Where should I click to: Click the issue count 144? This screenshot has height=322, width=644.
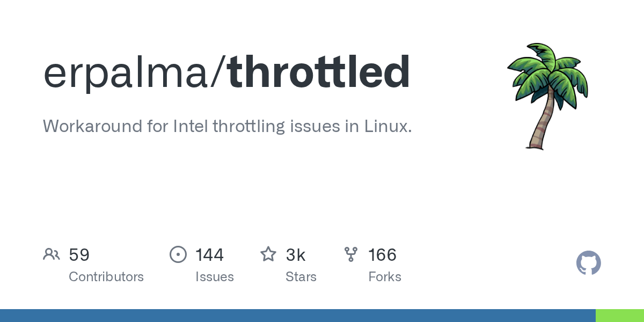209,255
